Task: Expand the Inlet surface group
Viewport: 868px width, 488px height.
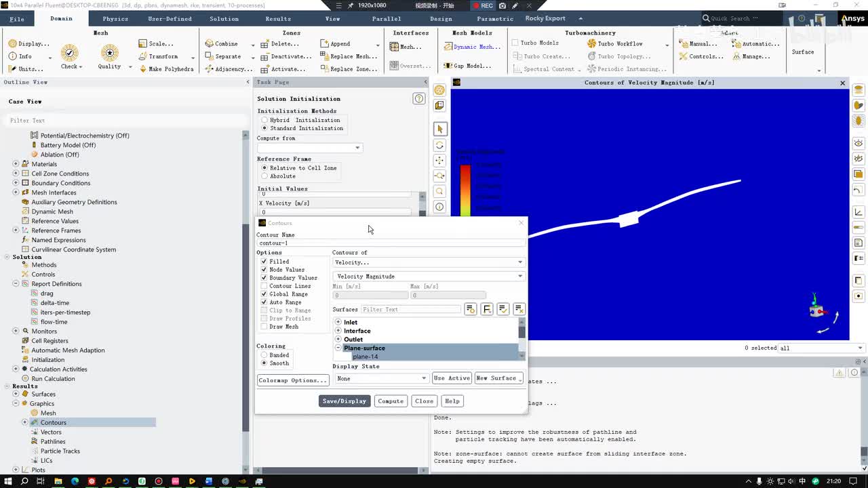Action: point(338,323)
